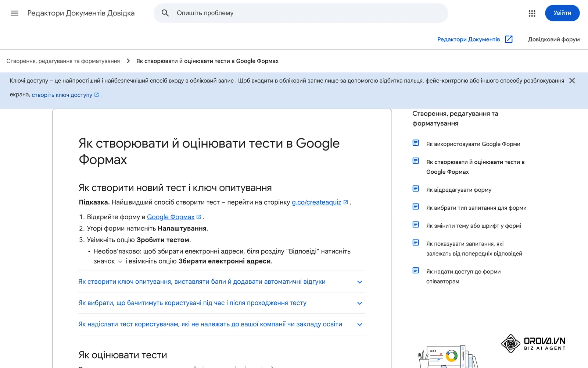The width and height of the screenshot is (588, 368).
Task: Click chevron arrow for проходження тесту section
Action: (x=360, y=304)
